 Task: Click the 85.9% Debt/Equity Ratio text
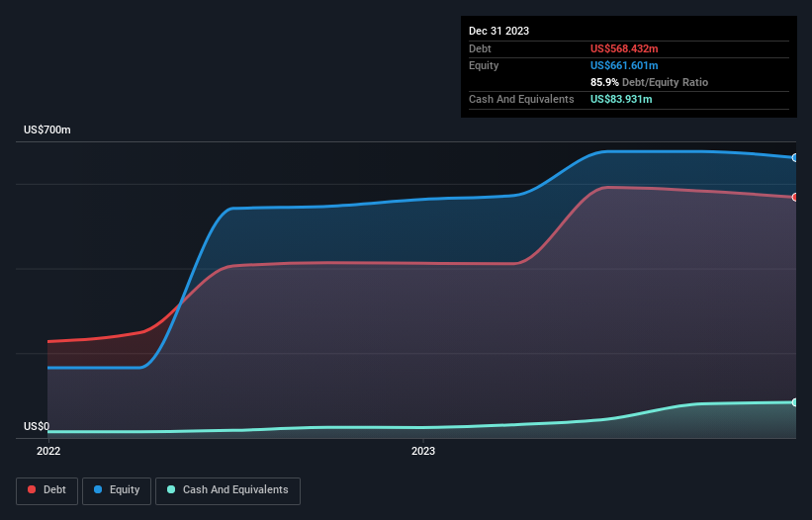click(649, 82)
